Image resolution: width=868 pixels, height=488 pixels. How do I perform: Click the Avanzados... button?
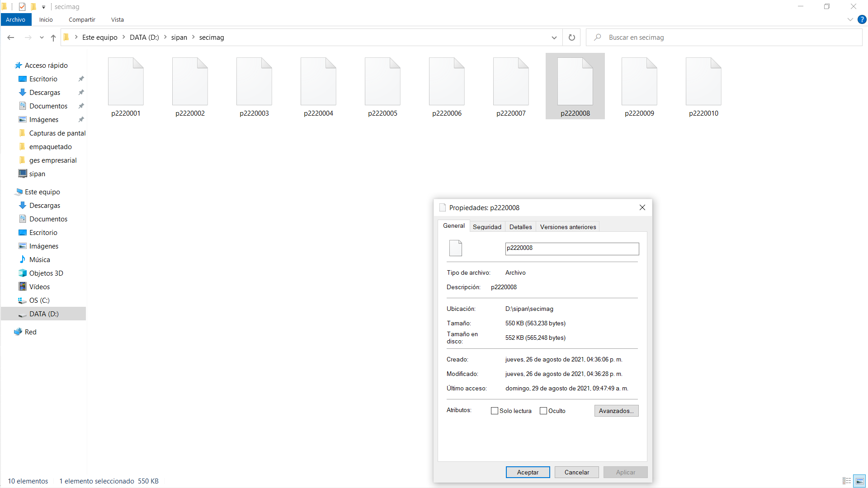click(616, 411)
